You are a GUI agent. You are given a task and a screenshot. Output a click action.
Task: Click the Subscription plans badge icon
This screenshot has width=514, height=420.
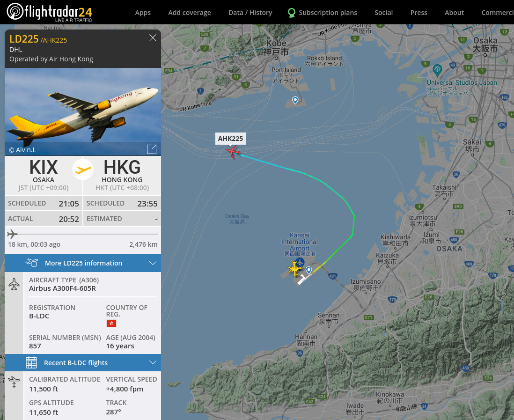coord(291,13)
